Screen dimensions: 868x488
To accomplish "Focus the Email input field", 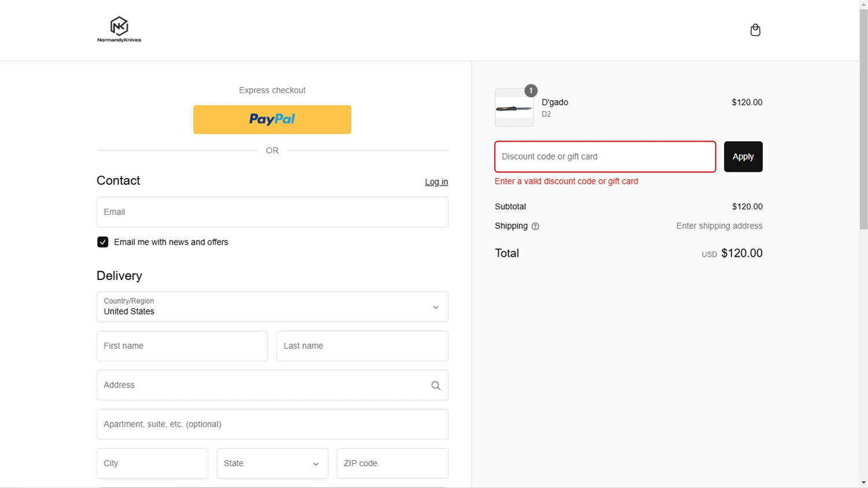I will tap(272, 212).
